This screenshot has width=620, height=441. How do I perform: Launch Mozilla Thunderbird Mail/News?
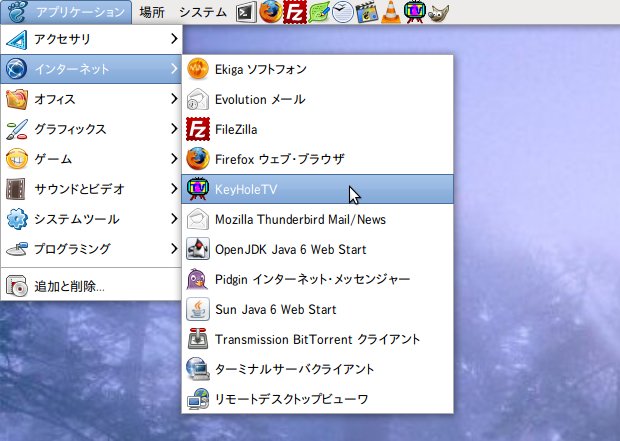tap(318, 219)
